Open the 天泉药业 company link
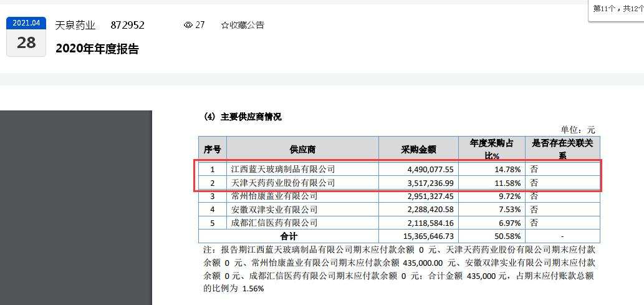Screen dimensions: 644x305 point(75,25)
